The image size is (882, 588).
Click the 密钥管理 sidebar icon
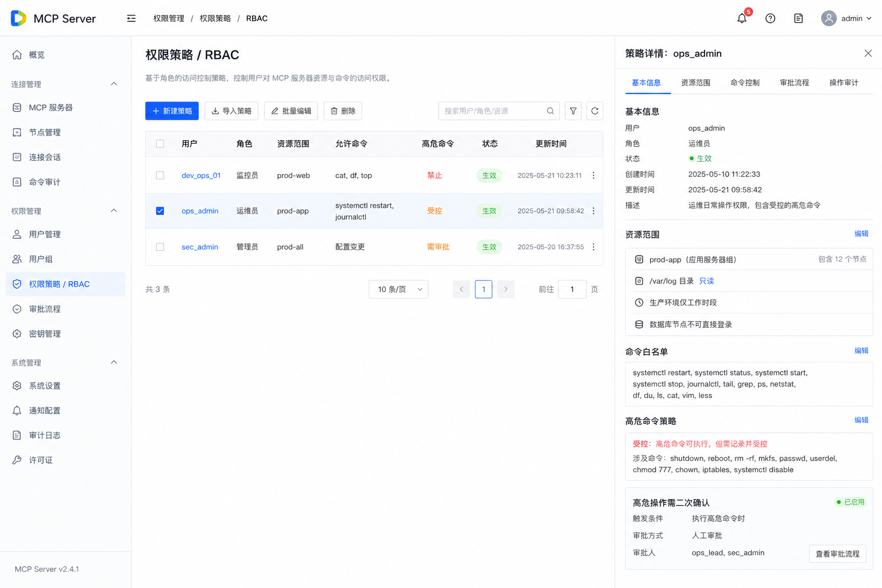click(x=17, y=334)
